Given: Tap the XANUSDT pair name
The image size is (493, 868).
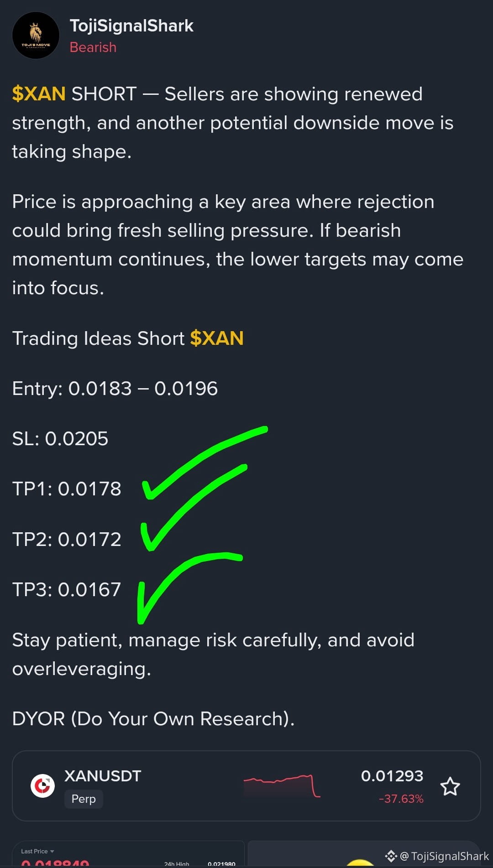Looking at the screenshot, I should pyautogui.click(x=103, y=776).
